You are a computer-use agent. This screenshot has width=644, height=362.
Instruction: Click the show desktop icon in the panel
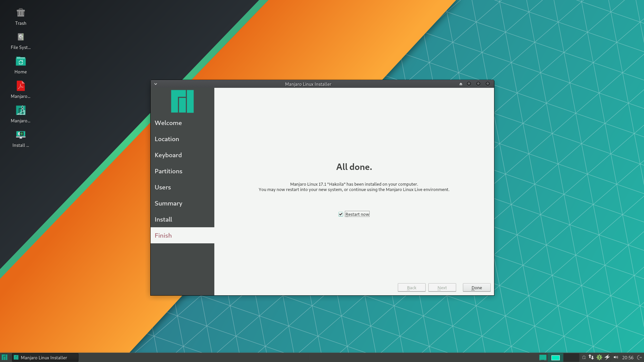(543, 358)
